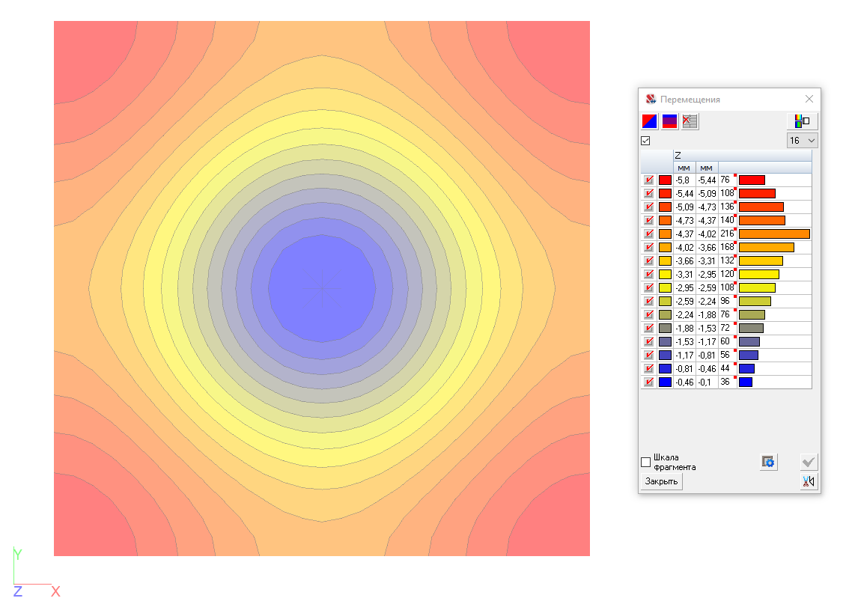846x616 pixels.
Task: Click the count cell showing 36
Action: point(727,382)
